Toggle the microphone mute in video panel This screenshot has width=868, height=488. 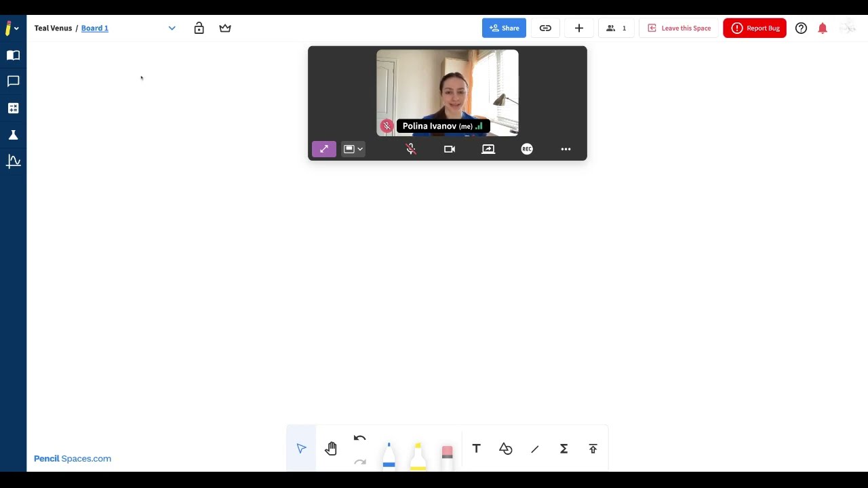point(411,149)
